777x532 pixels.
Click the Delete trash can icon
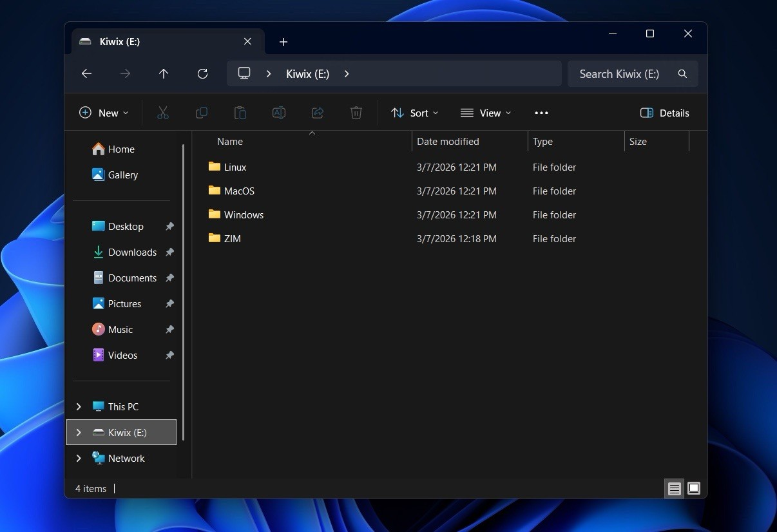tap(356, 113)
